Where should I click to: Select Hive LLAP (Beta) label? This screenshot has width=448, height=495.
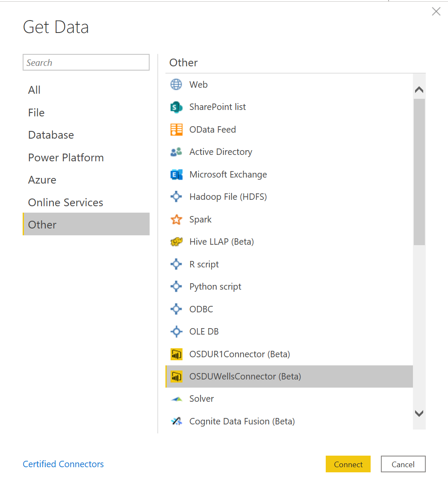pyautogui.click(x=221, y=242)
